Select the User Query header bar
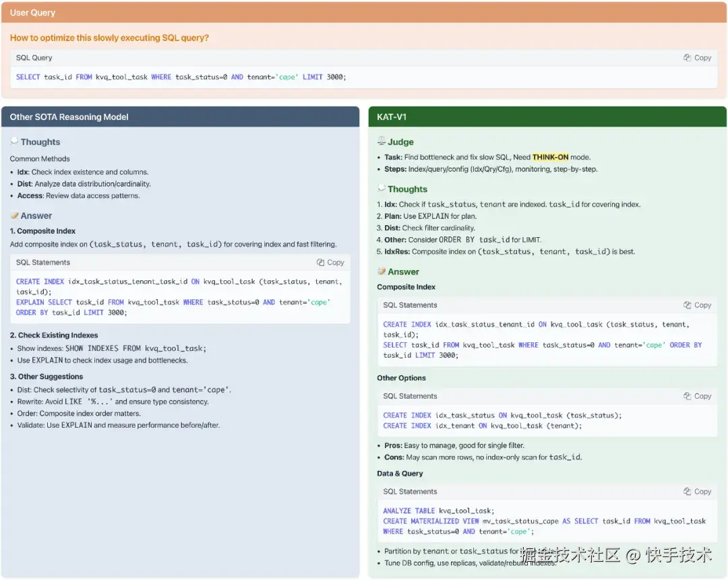 (364, 13)
